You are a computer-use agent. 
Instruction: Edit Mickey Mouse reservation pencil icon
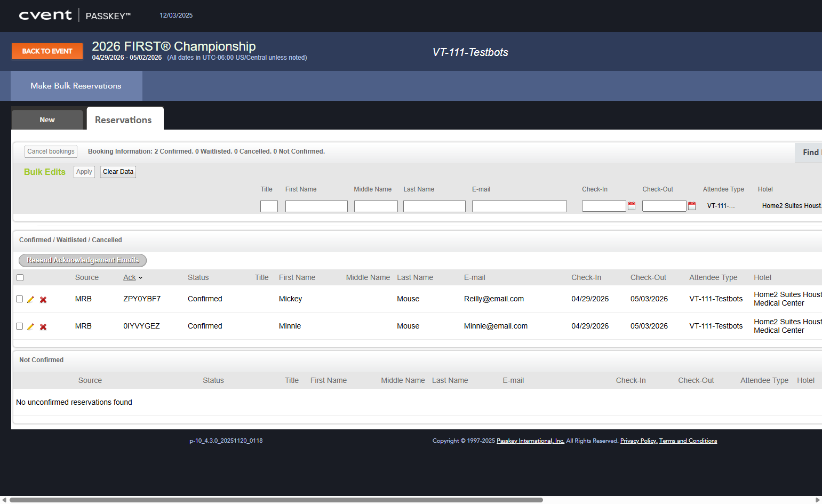(x=30, y=300)
